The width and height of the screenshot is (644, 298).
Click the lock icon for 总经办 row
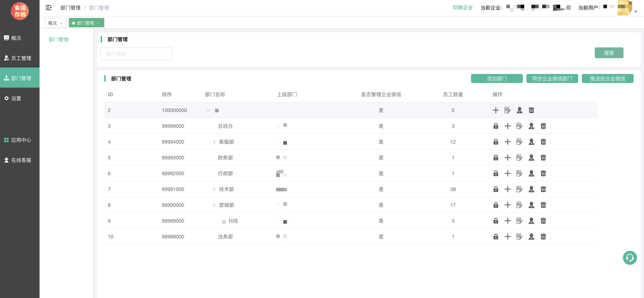495,126
